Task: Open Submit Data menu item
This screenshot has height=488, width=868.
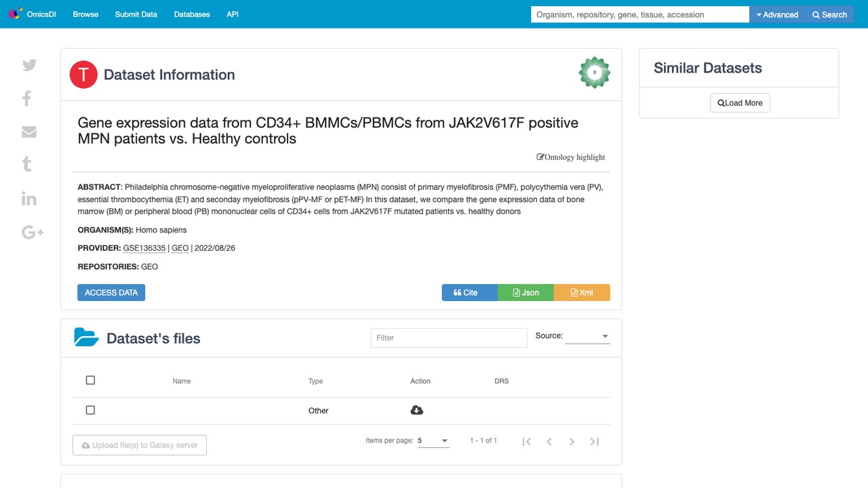Action: click(x=136, y=14)
